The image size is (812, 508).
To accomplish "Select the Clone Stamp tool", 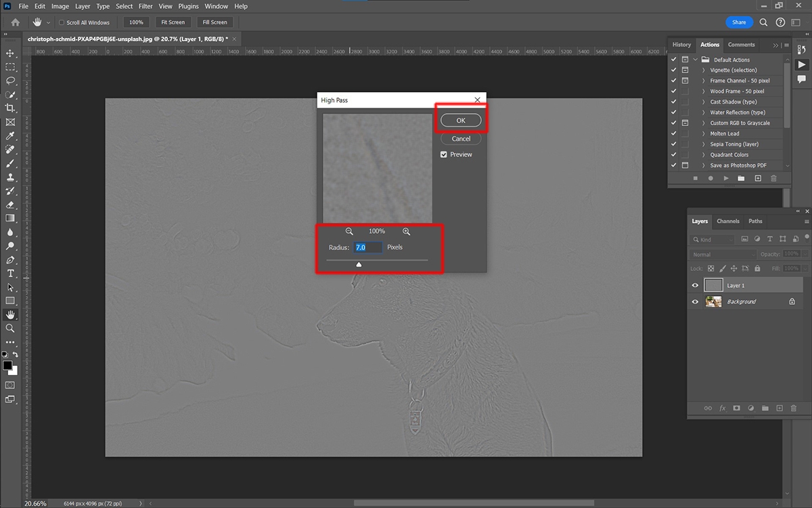I will click(x=10, y=177).
